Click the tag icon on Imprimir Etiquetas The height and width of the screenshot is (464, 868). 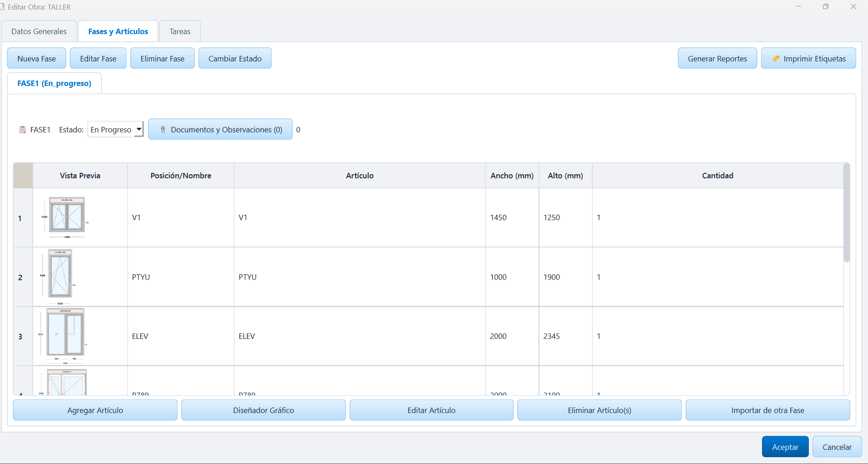pos(776,59)
